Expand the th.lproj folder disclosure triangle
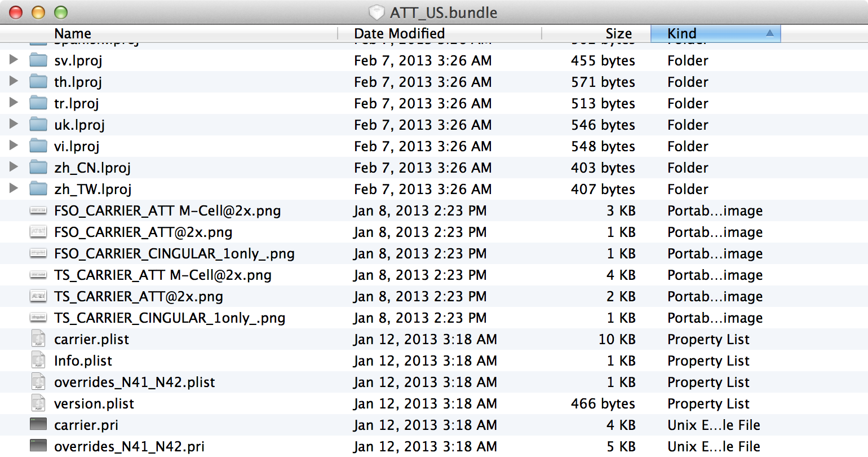This screenshot has height=457, width=868. 14,81
